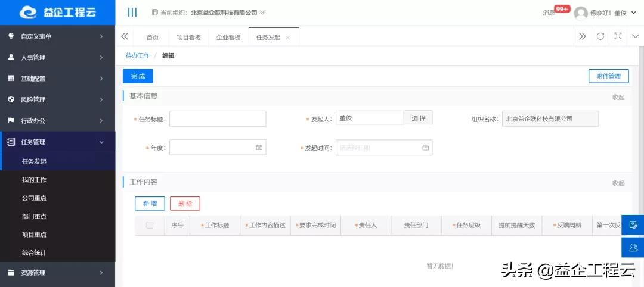Collapse the 工作内容 section via 收起
The height and width of the screenshot is (287, 644).
tap(618, 183)
